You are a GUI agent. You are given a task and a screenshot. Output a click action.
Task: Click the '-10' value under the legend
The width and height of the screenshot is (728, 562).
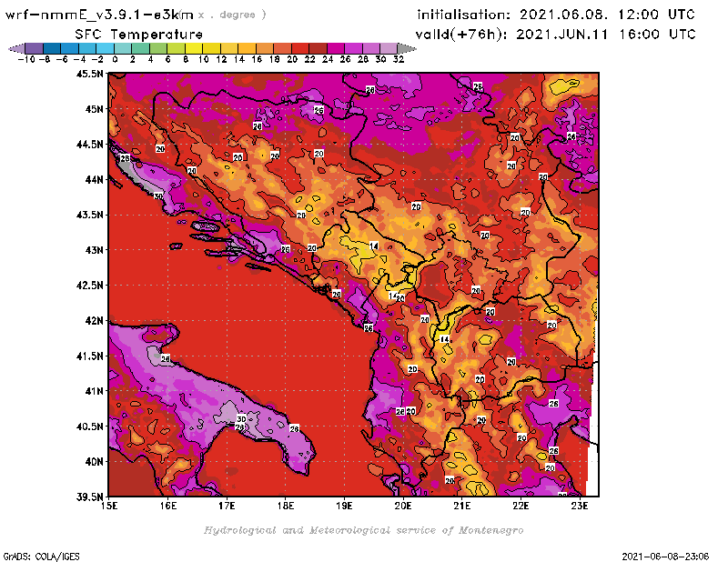coord(25,59)
